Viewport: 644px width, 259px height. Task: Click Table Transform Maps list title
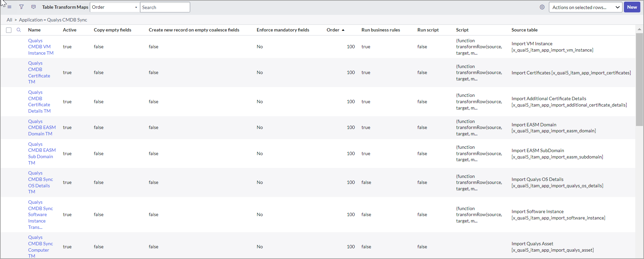tap(65, 7)
